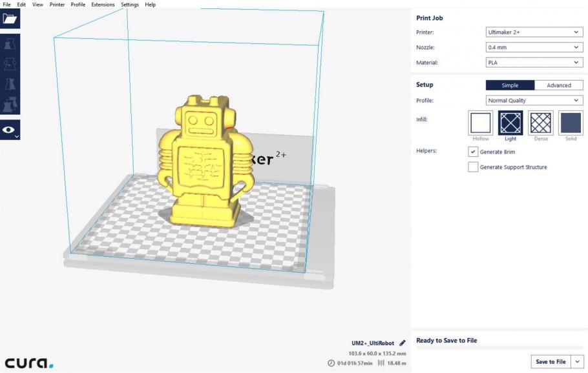Enable Generate Support Structure

click(473, 166)
